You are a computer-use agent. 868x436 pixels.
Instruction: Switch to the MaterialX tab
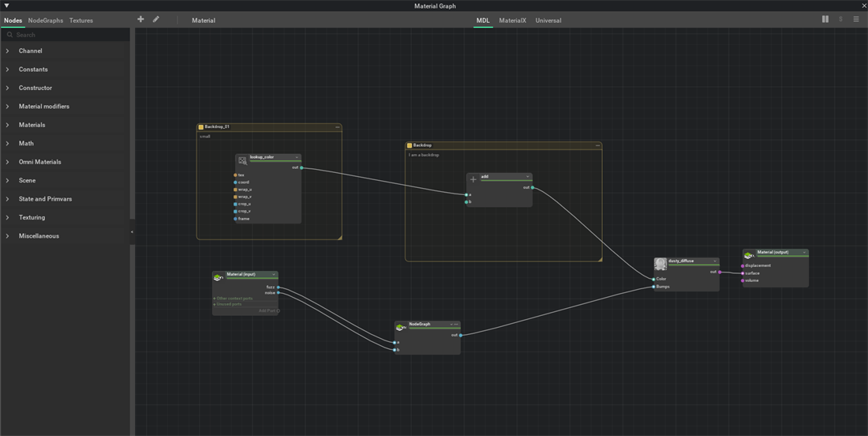(513, 21)
